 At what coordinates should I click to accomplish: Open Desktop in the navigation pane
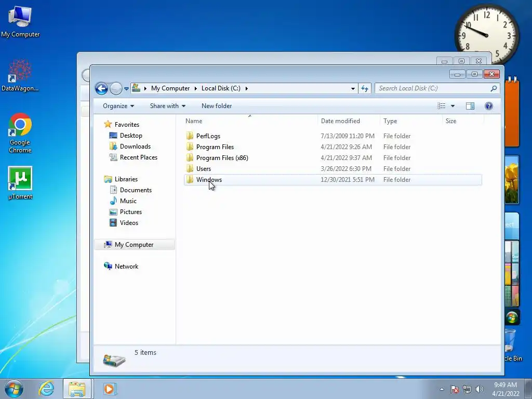click(131, 136)
